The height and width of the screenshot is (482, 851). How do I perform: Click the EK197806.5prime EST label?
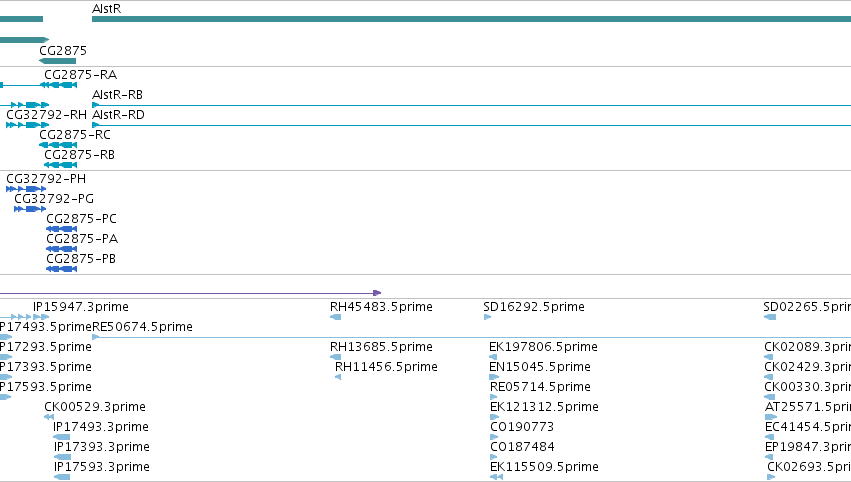coord(543,347)
